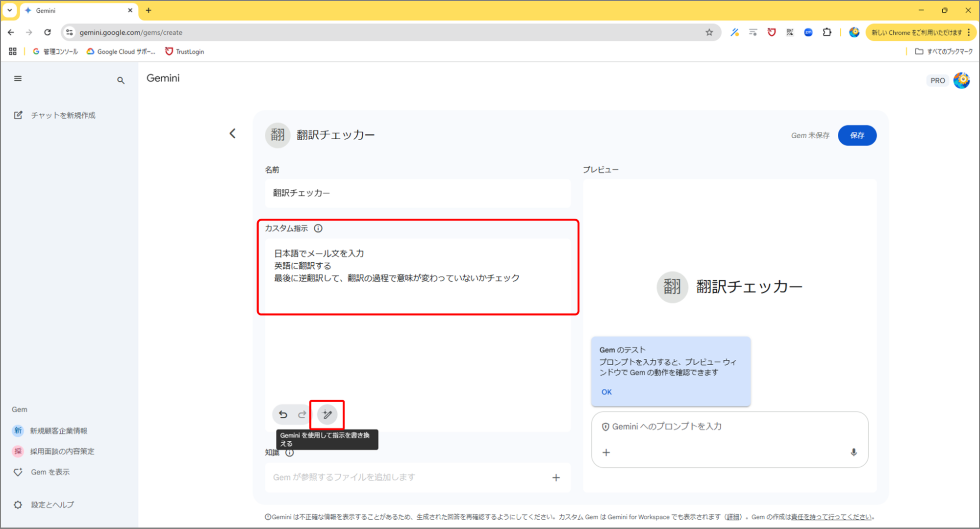980x529 pixels.
Task: Open Chrome extensions puzzle icon
Action: click(827, 32)
